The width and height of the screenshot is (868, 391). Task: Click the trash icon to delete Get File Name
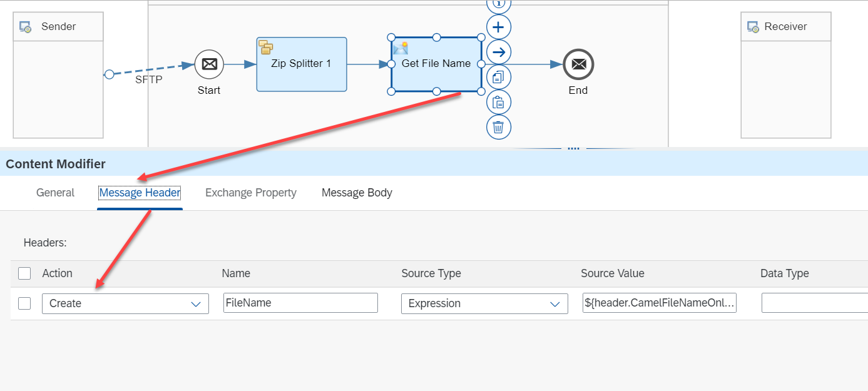coord(499,127)
